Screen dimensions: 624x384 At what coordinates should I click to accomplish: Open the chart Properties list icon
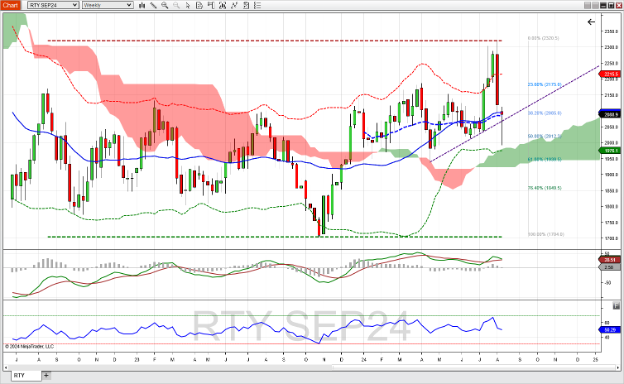point(257,5)
